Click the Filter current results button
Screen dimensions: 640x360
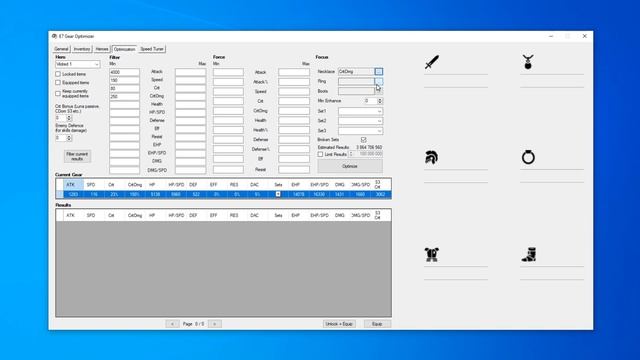[77, 156]
